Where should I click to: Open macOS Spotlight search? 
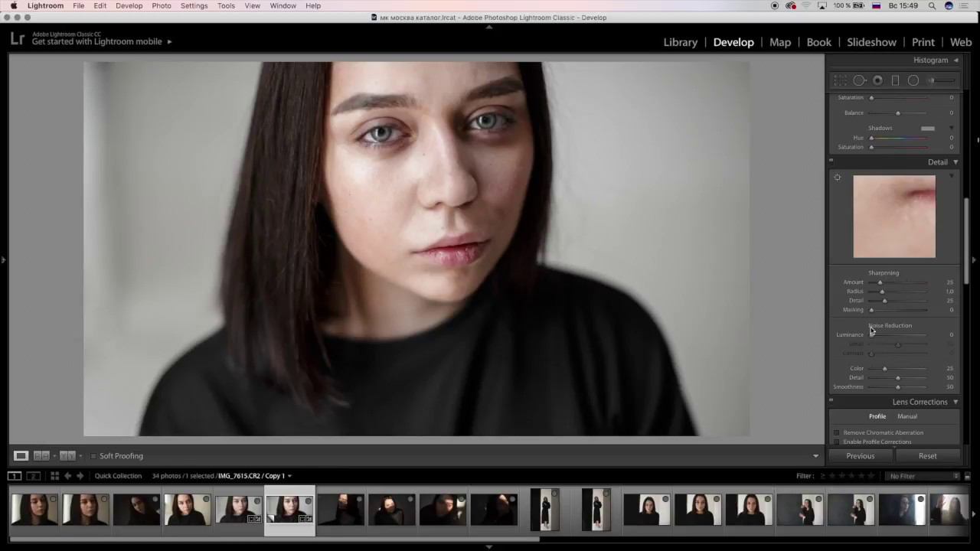point(932,5)
